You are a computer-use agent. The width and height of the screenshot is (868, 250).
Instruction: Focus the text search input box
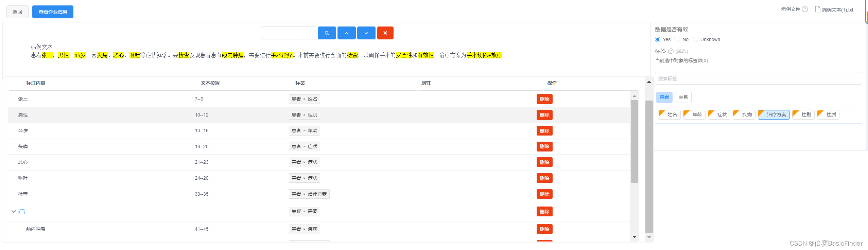pos(289,33)
